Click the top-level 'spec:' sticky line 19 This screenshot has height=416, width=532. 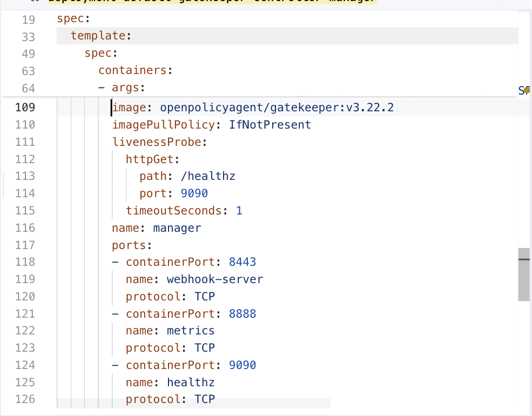click(x=73, y=18)
